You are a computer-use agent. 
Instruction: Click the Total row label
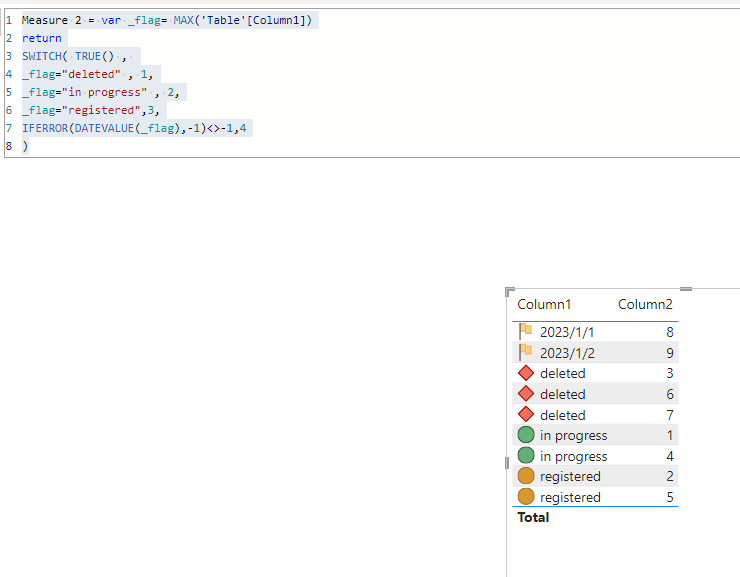533,518
